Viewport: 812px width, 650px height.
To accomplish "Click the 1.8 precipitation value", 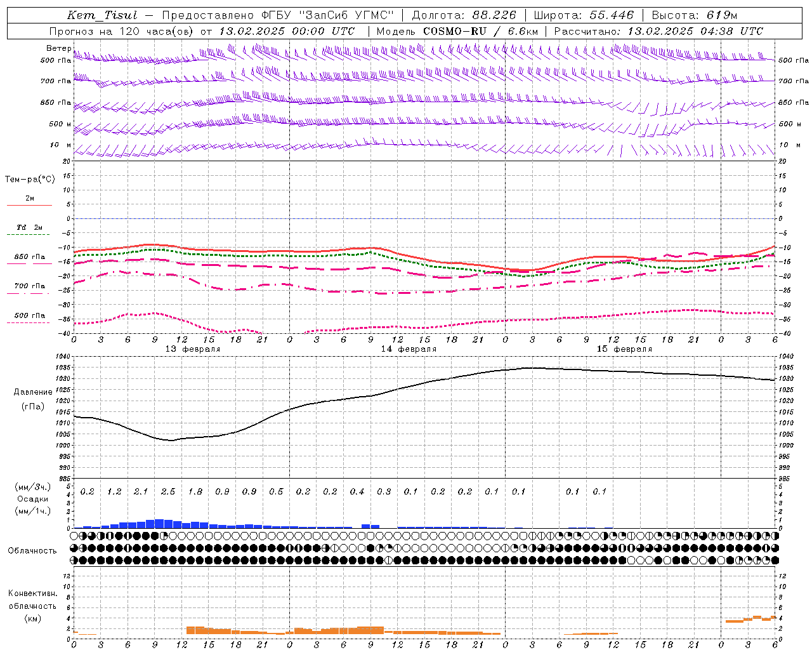I will (195, 491).
